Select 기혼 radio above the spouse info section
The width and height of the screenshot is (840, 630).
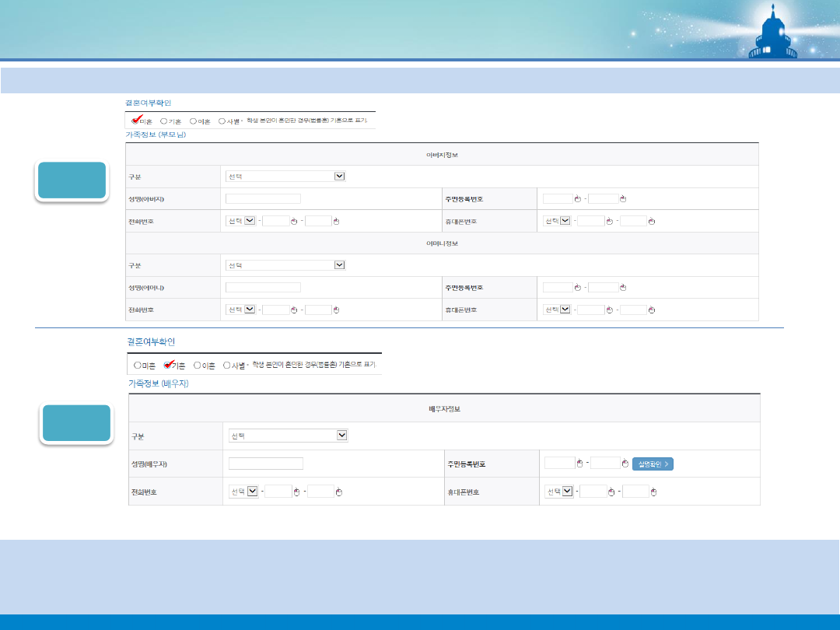[167, 365]
